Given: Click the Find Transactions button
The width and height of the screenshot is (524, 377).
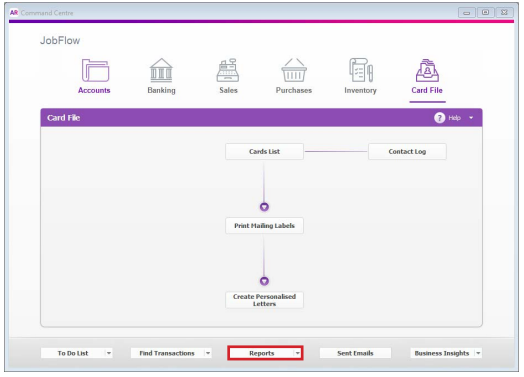Looking at the screenshot, I should (167, 353).
